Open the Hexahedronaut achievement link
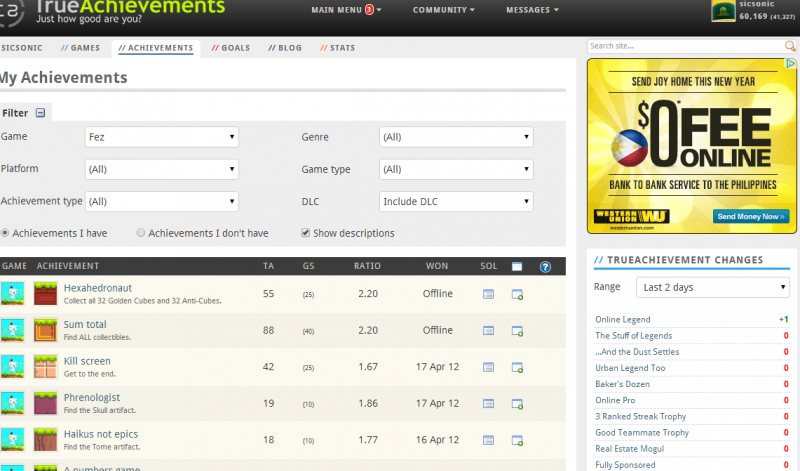This screenshot has height=471, width=800. click(x=97, y=288)
